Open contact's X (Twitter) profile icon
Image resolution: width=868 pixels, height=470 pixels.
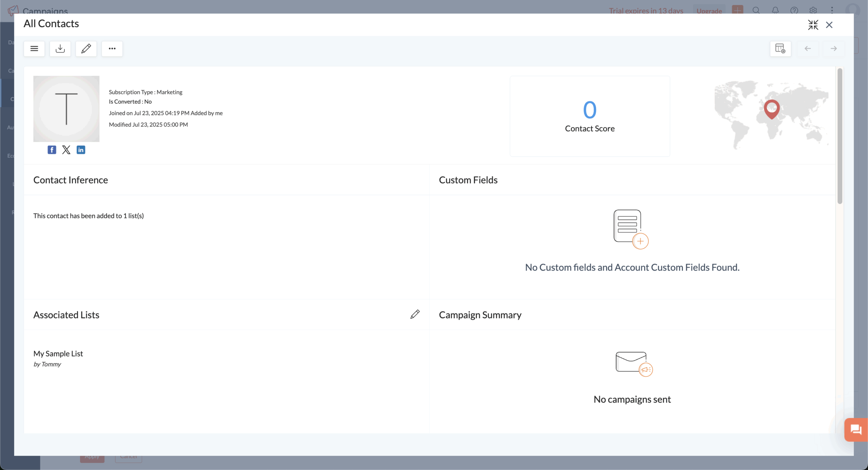tap(66, 150)
